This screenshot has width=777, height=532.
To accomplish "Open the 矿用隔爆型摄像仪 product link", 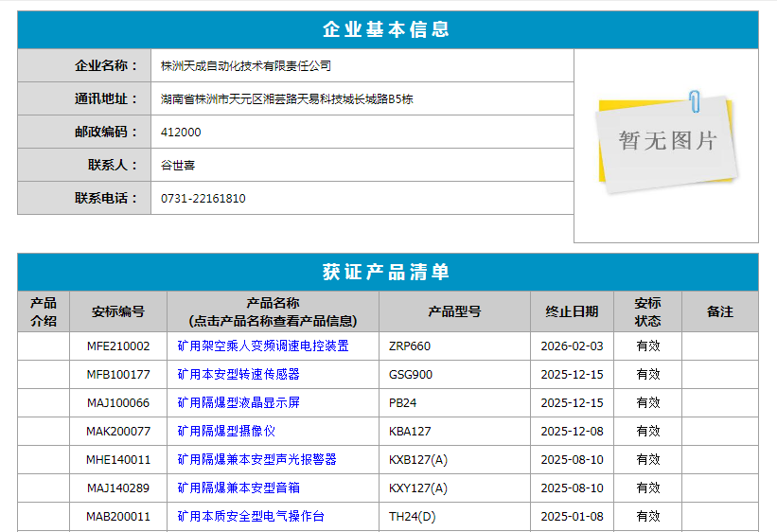I will click(226, 431).
